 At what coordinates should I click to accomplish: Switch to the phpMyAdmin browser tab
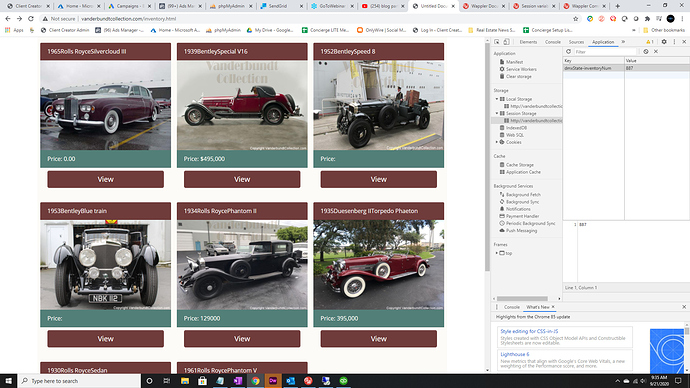[x=231, y=6]
